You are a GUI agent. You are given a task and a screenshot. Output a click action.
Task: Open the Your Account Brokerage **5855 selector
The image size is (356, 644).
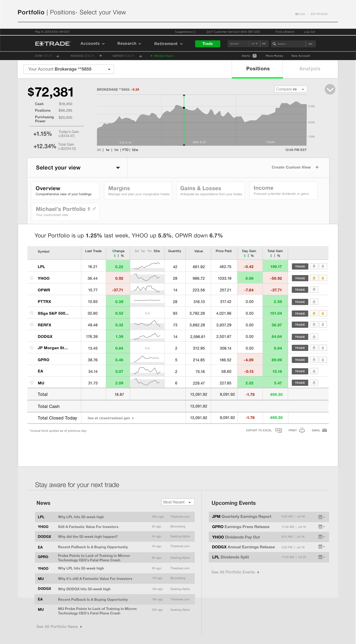pos(68,69)
